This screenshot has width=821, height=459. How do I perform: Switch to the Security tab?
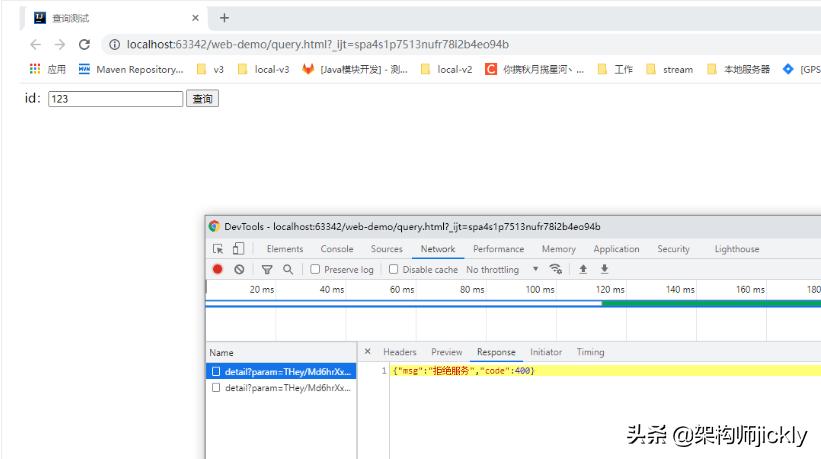point(673,249)
